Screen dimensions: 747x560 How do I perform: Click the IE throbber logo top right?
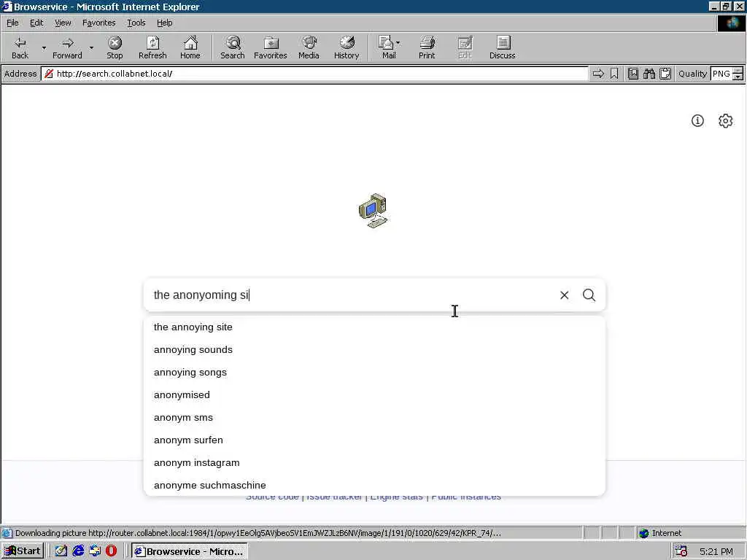731,23
